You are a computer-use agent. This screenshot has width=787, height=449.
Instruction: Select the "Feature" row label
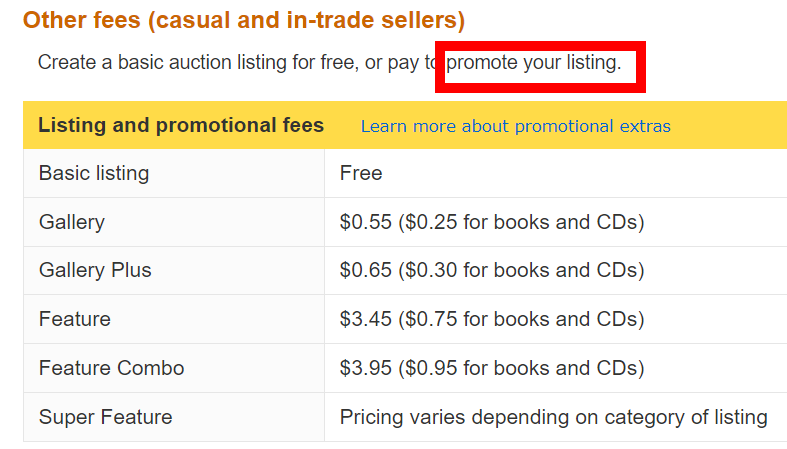[x=75, y=319]
